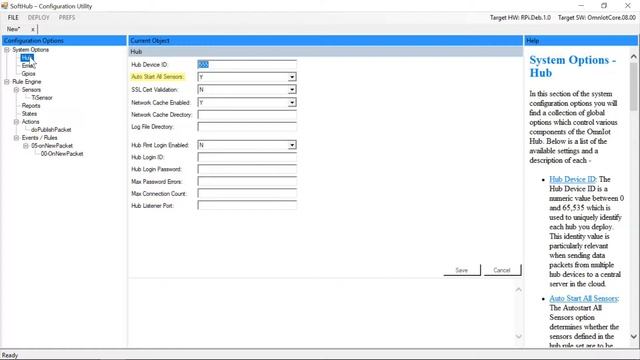Select the Sensors tree label

pyautogui.click(x=31, y=90)
